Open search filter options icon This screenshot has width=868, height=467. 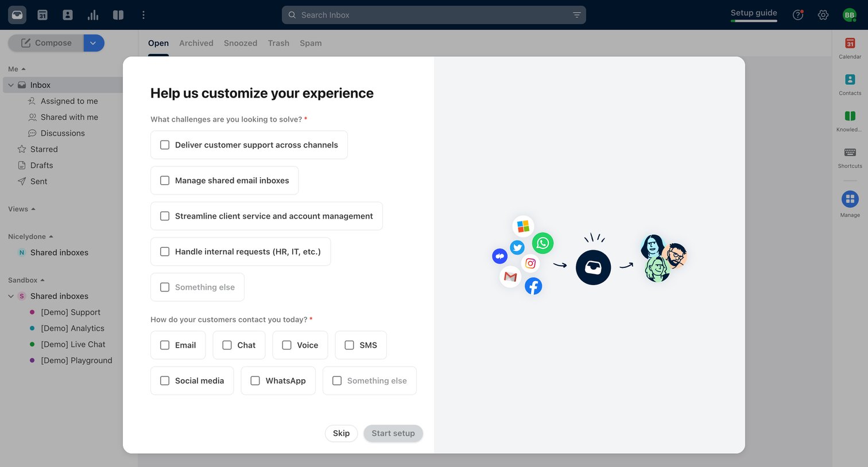pyautogui.click(x=577, y=15)
